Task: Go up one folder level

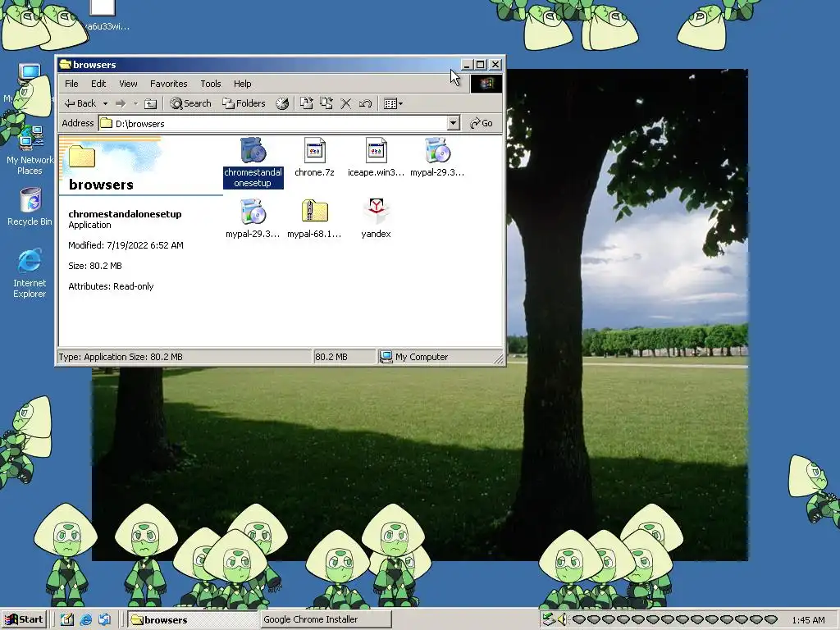Action: click(151, 103)
